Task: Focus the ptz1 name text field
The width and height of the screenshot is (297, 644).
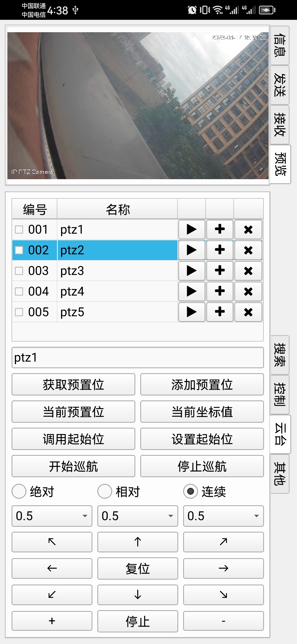Action: pyautogui.click(x=137, y=358)
